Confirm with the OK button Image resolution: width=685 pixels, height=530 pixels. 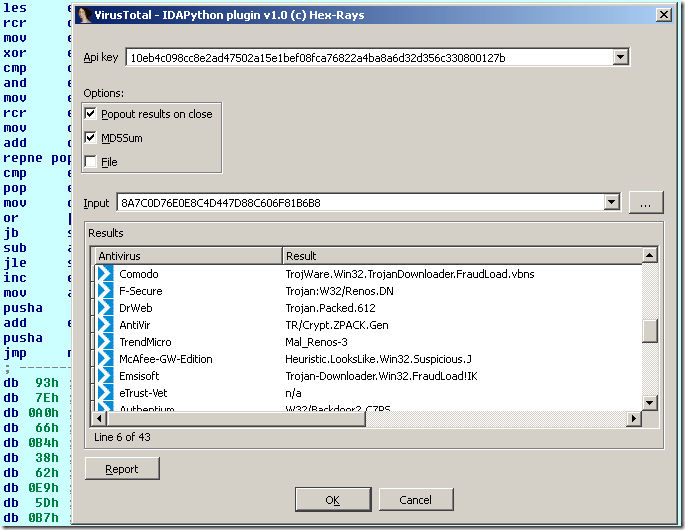click(x=333, y=499)
